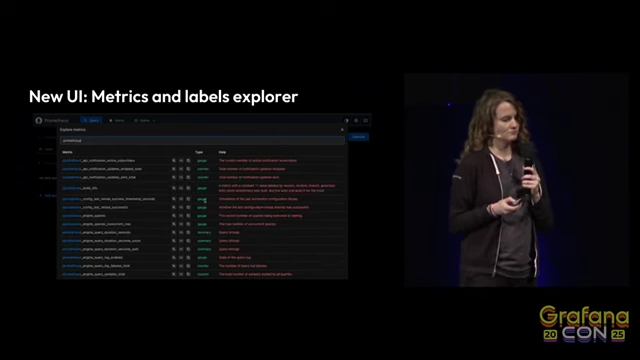Viewport: 640px width, 360px height.
Task: Explore the build_info metric via magnifier icon
Action: 174,188
